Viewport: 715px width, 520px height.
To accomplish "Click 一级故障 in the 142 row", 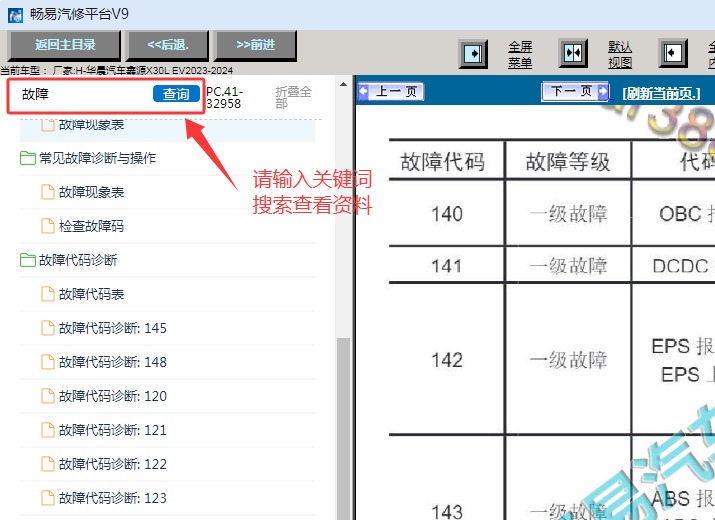I will point(568,360).
